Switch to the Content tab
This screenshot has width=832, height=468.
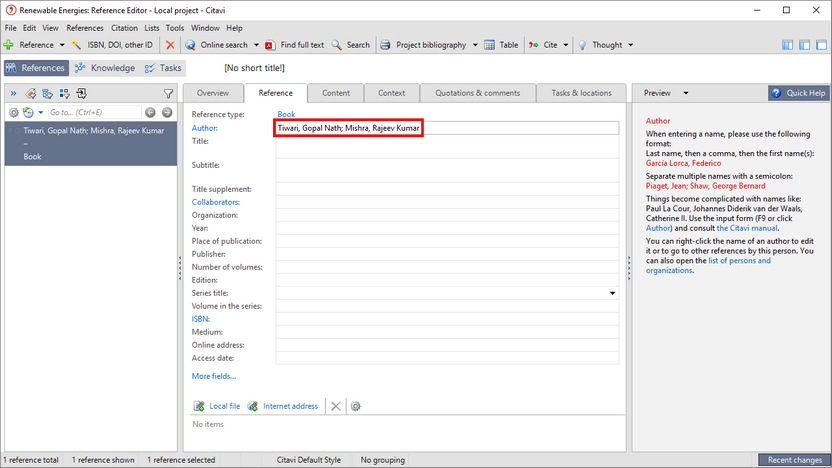(336, 93)
